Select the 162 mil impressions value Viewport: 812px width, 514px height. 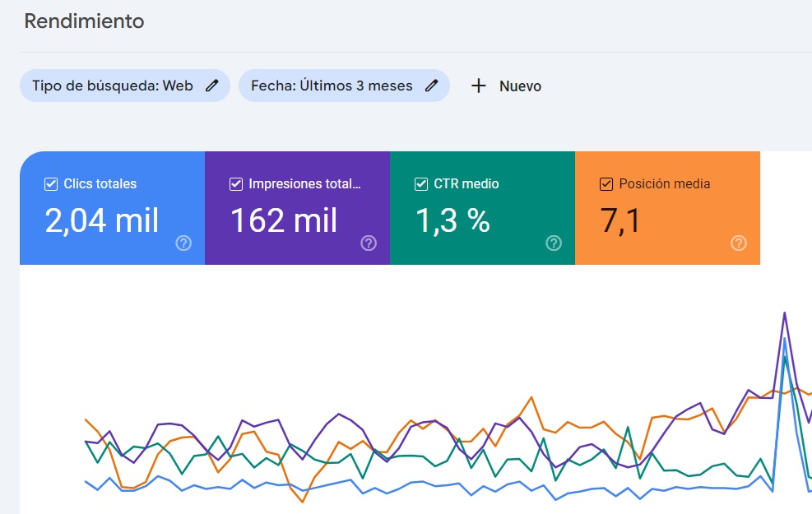[284, 220]
